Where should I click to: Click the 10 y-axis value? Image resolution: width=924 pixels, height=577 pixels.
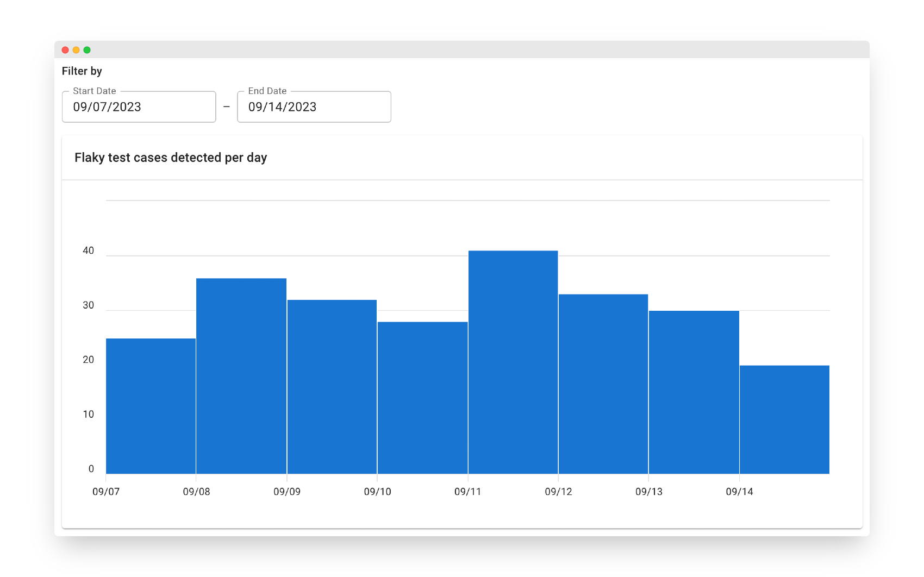click(88, 415)
